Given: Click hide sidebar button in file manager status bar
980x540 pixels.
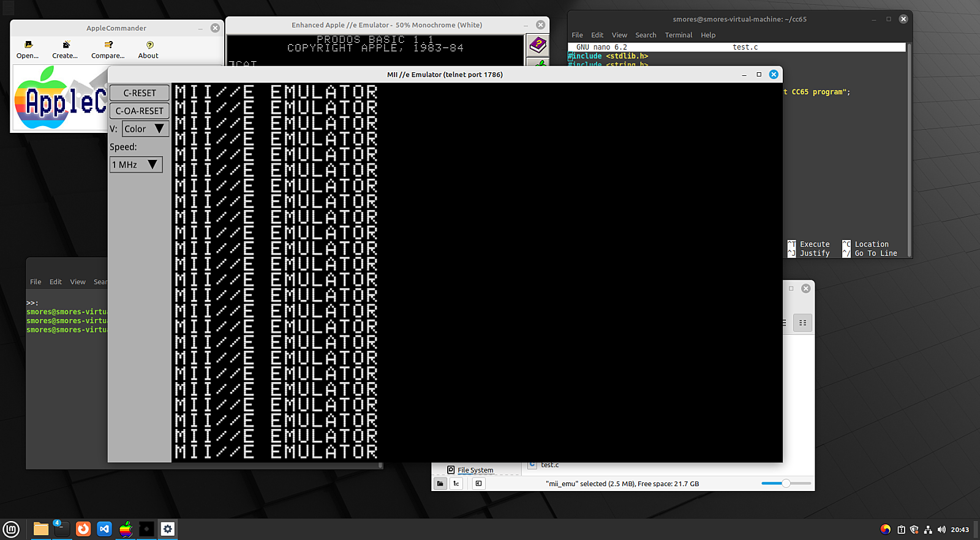Looking at the screenshot, I should click(x=479, y=484).
